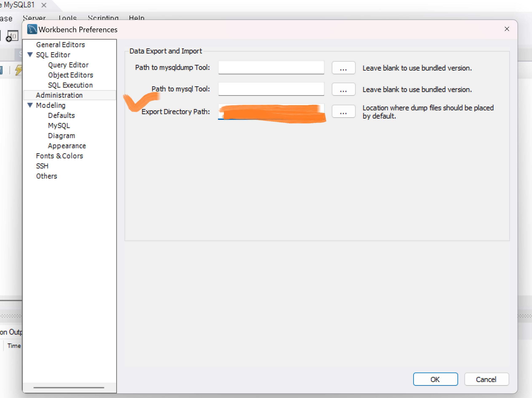The width and height of the screenshot is (532, 398).
Task: Select the SSH preferences page
Action: pyautogui.click(x=42, y=166)
